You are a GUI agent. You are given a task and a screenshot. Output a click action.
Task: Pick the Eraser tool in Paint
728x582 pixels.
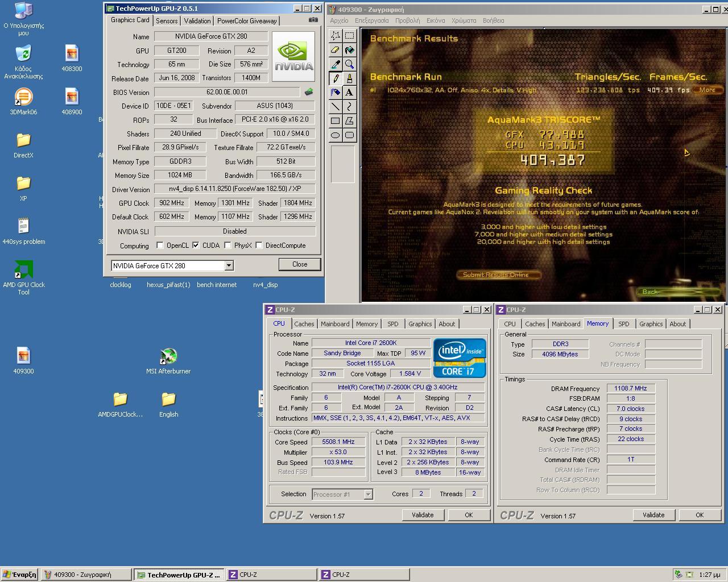pos(336,49)
